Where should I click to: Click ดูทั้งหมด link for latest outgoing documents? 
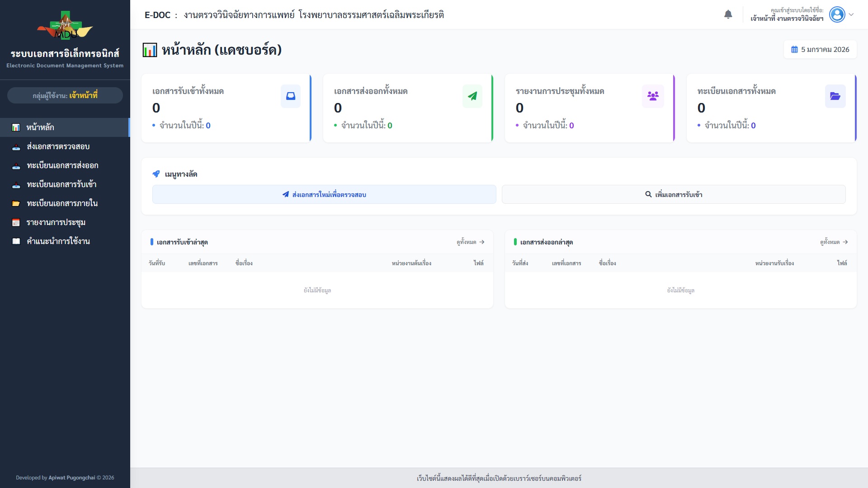[x=834, y=242]
